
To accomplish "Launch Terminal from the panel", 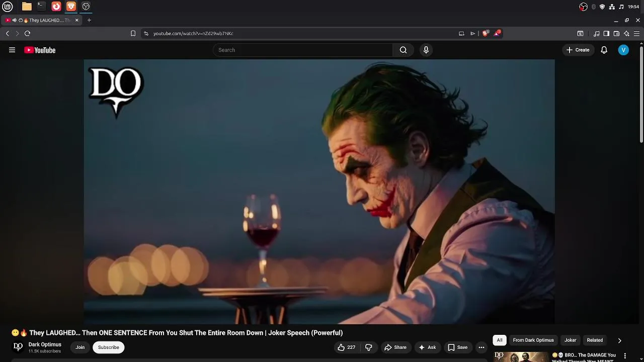I will [x=42, y=7].
